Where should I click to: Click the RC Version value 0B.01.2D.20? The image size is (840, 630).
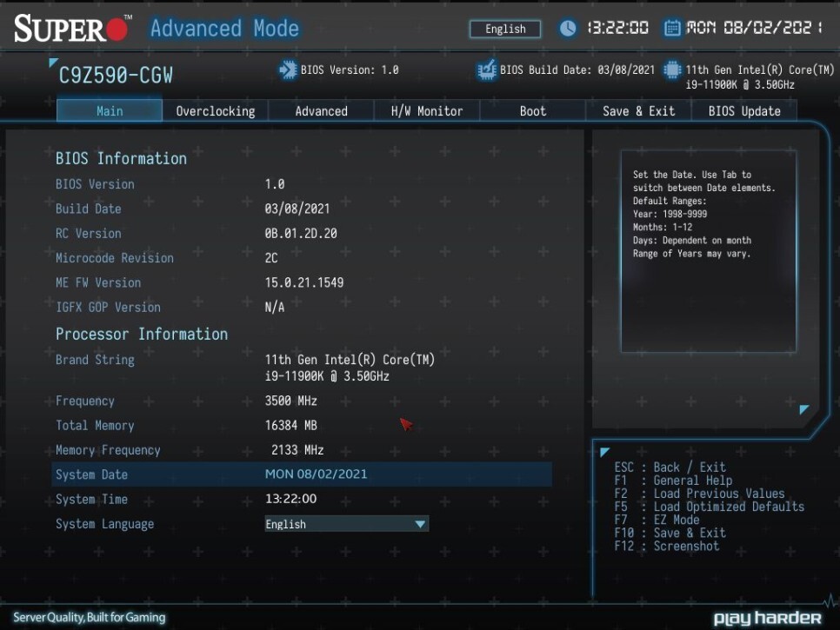[x=301, y=234]
